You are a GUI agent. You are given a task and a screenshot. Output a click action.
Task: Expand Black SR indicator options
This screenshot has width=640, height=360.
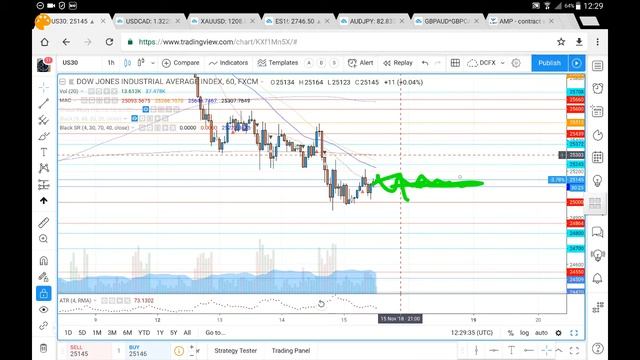pos(133,128)
